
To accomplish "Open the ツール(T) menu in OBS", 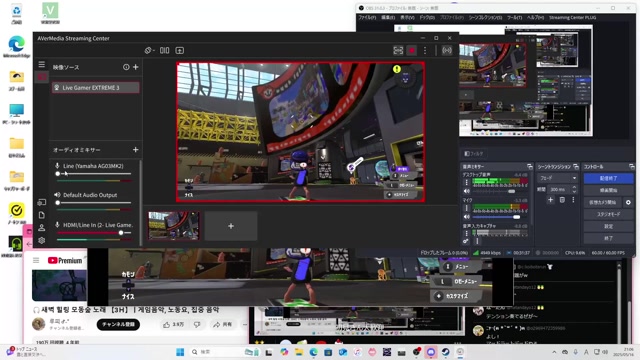I will click(x=514, y=18).
